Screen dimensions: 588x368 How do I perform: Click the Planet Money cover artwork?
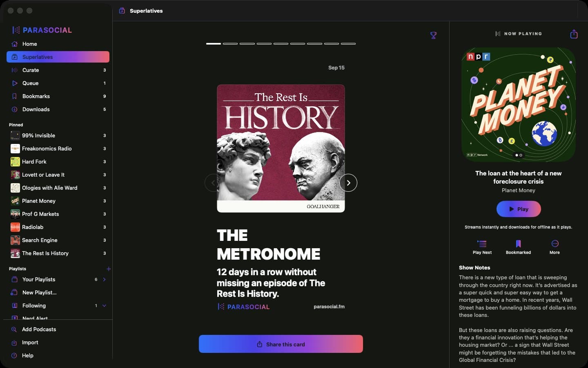click(519, 105)
